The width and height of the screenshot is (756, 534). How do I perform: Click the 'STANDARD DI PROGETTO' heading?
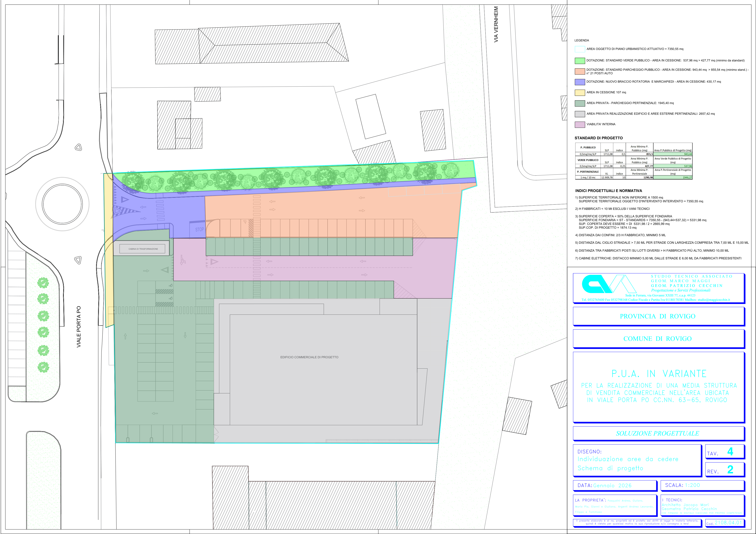599,138
